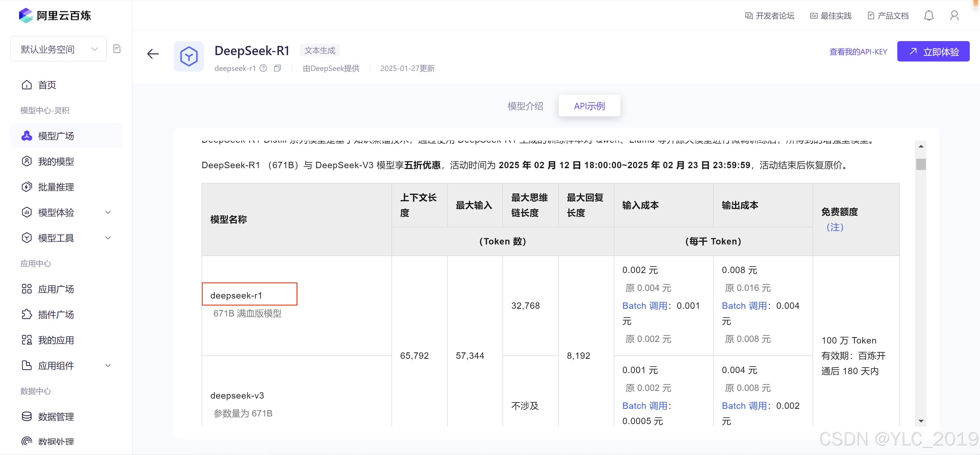Open 查看我的API-KEY link

coord(858,52)
